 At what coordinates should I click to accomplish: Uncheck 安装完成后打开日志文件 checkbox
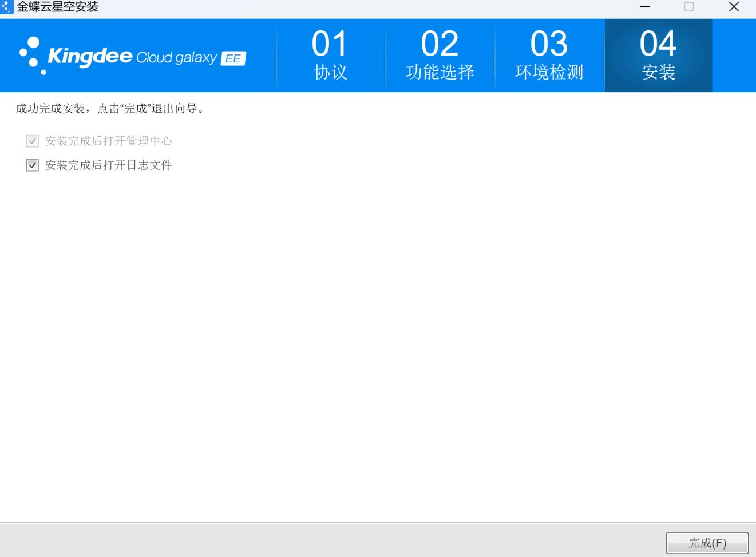click(x=33, y=165)
